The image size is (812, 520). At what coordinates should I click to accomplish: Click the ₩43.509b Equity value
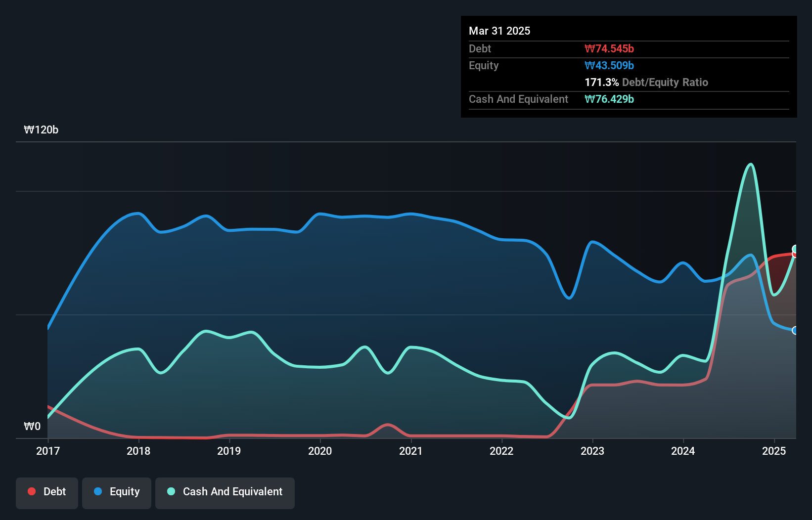609,65
